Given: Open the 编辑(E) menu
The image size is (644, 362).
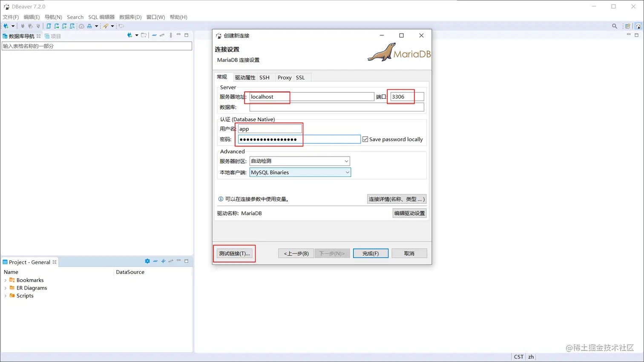Looking at the screenshot, I should [32, 17].
